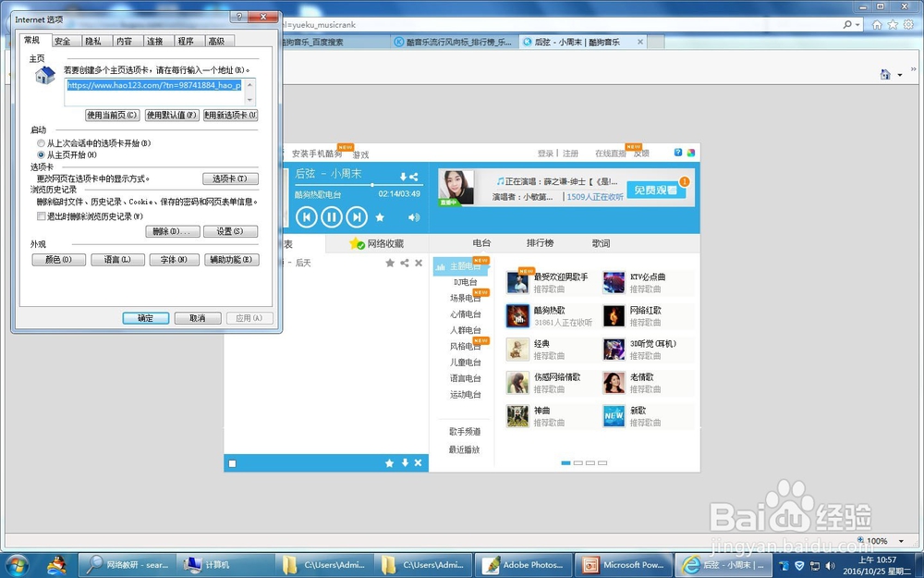924x578 pixels.
Task: Skip to next track in Kugou player
Action: click(357, 217)
